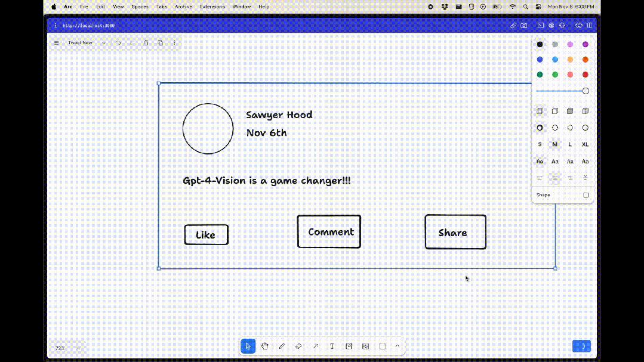The image size is (644, 362).
Task: Set fill style to solid
Action: 570,111
